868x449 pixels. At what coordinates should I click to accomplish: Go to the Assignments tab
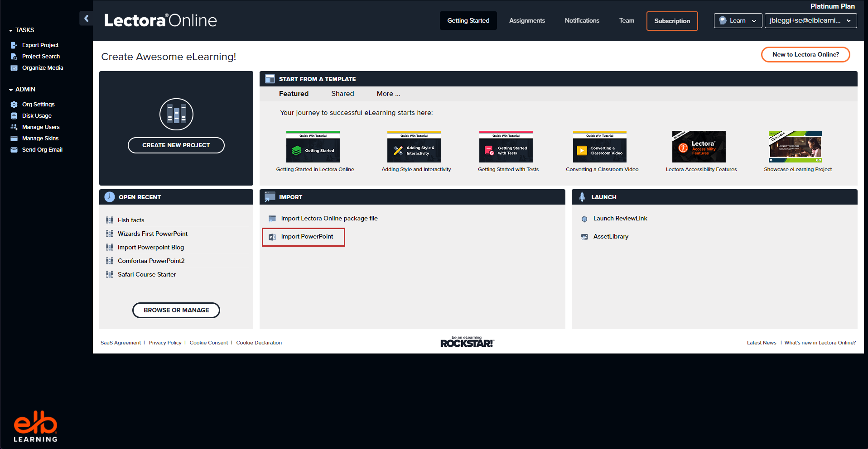point(527,21)
